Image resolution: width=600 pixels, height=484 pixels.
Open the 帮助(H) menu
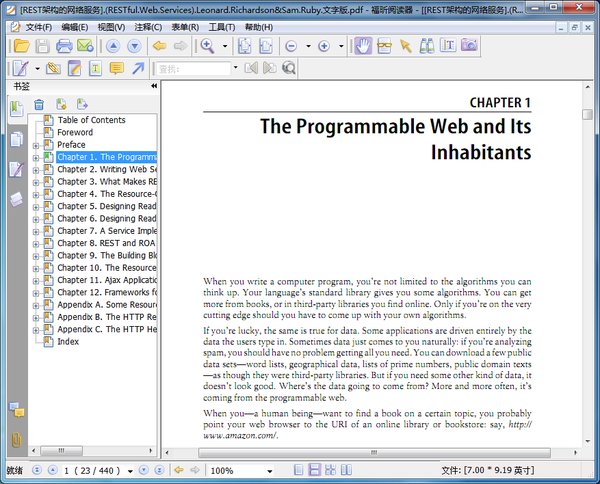pyautogui.click(x=259, y=27)
